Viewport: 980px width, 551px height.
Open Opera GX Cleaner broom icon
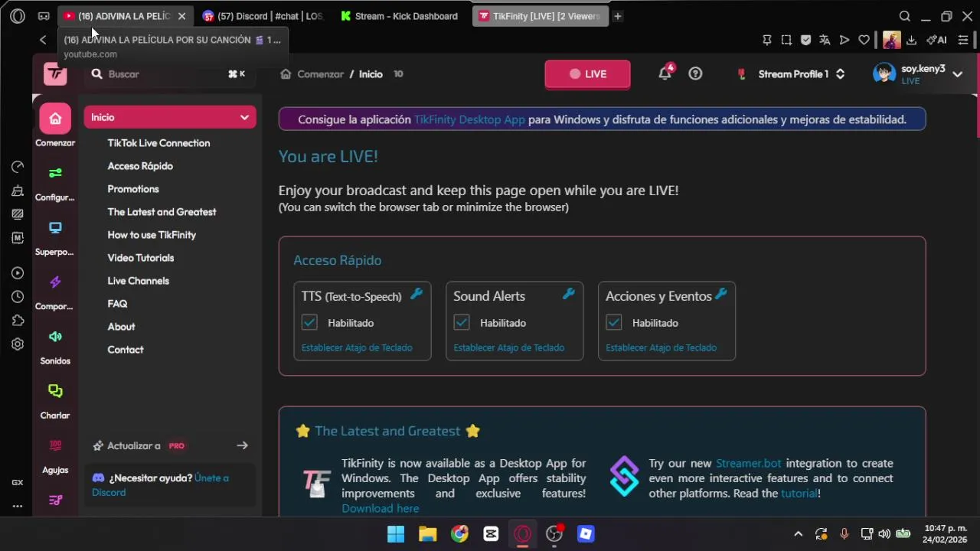click(18, 191)
